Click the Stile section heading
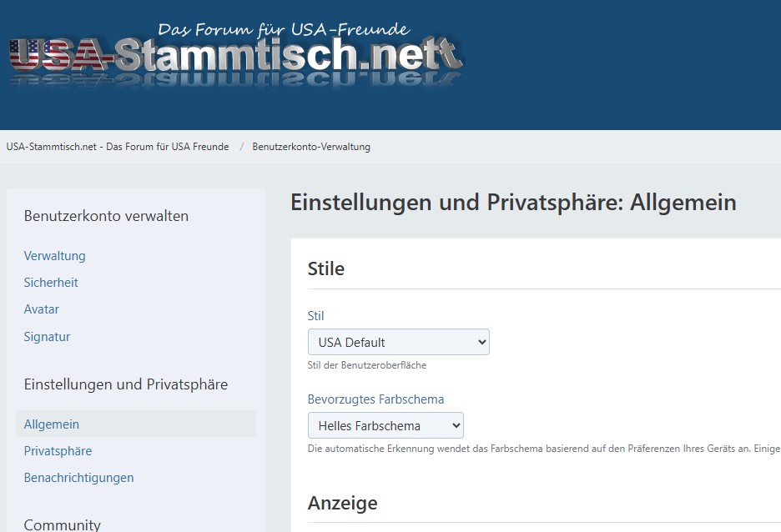Viewport: 781px width, 532px height. click(326, 269)
